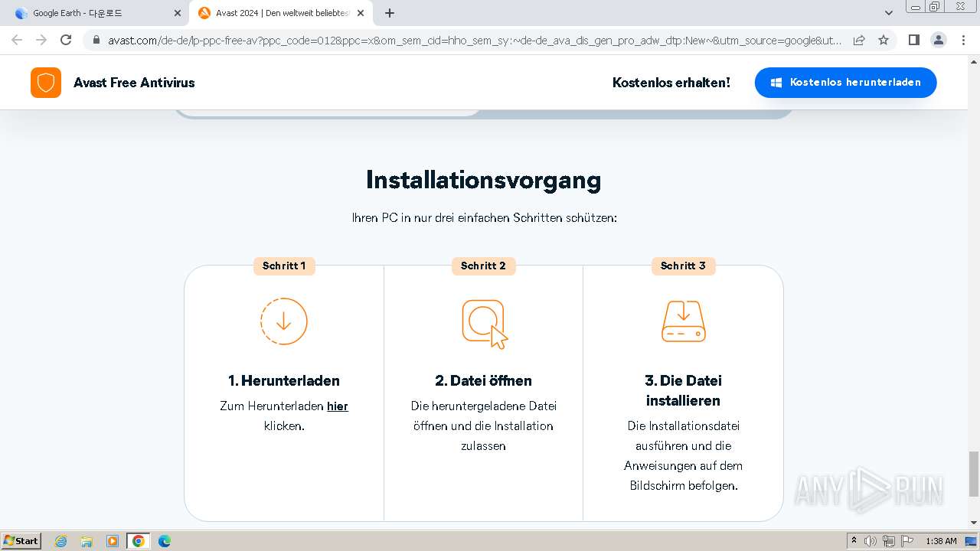Viewport: 980px width, 551px height.
Task: Close the Avast 2024 tab
Action: tap(361, 13)
